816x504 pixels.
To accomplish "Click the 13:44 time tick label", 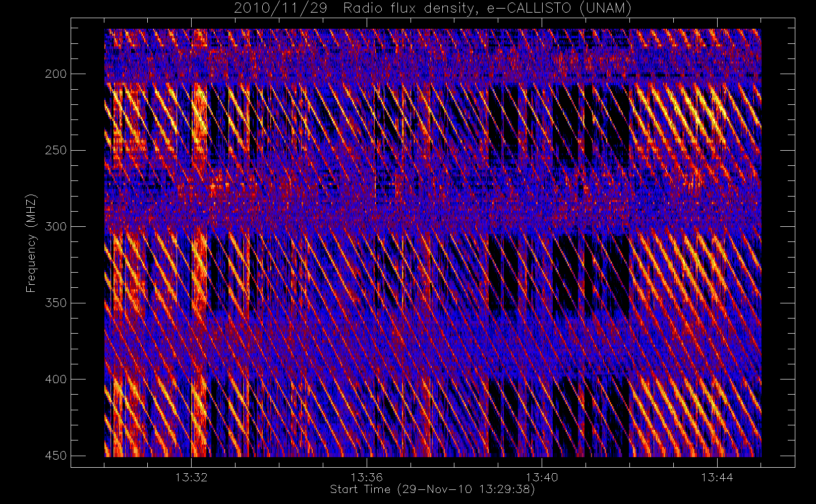I will [717, 477].
